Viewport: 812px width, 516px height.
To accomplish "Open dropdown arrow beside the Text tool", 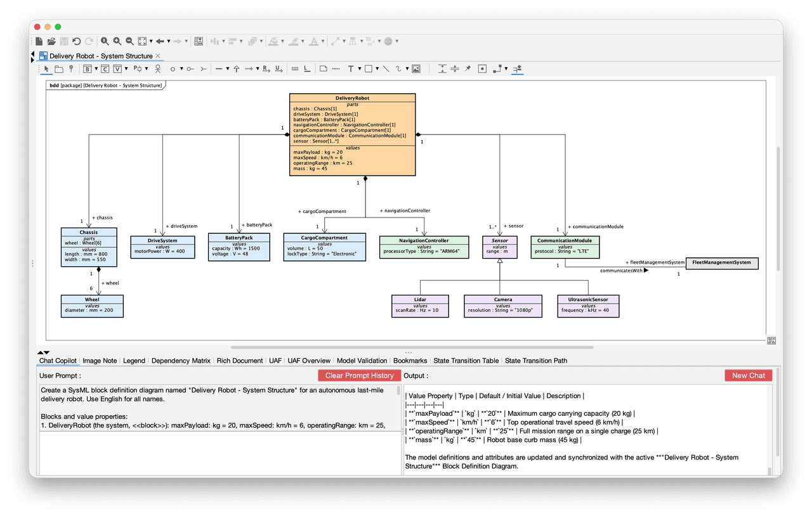I will coord(360,68).
